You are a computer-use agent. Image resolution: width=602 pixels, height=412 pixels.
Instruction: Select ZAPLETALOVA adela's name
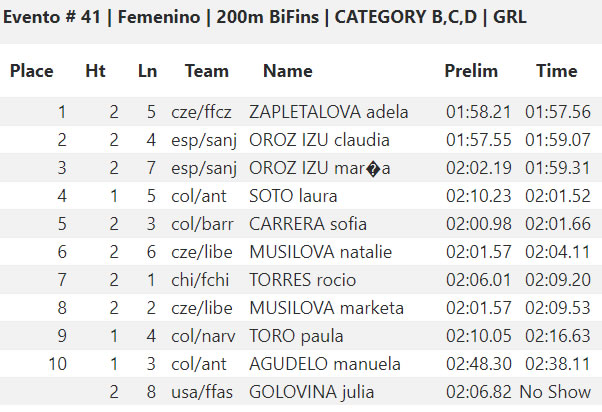[x=329, y=112]
